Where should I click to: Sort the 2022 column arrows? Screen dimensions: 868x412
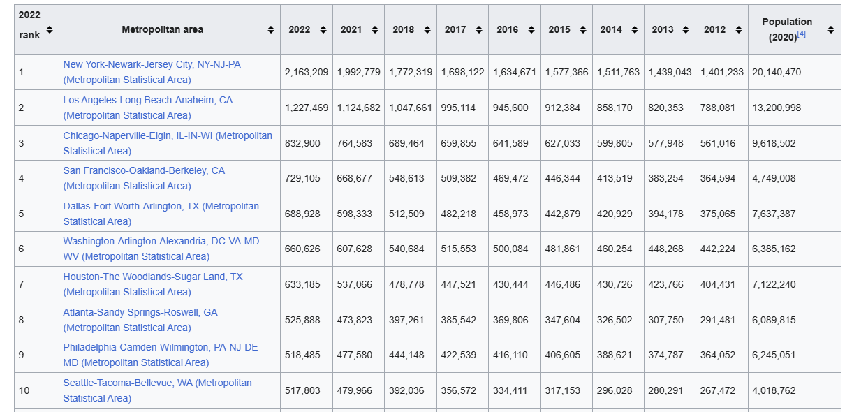pos(323,30)
